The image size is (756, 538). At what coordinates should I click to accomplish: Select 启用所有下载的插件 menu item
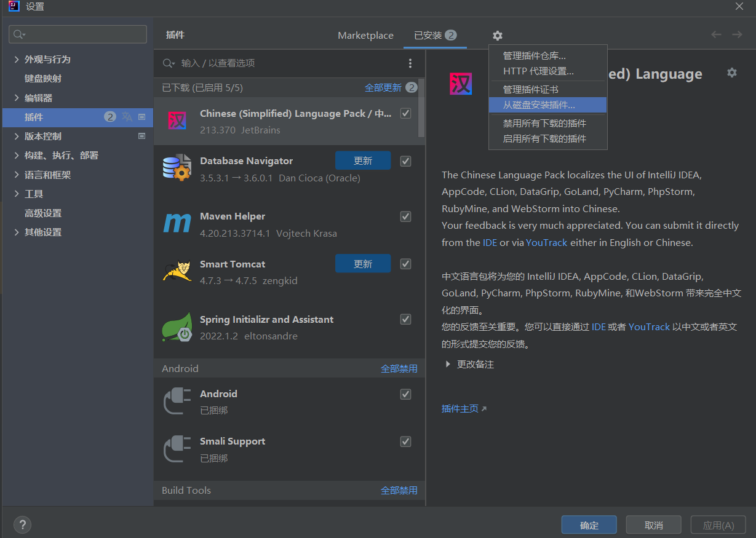coord(548,139)
